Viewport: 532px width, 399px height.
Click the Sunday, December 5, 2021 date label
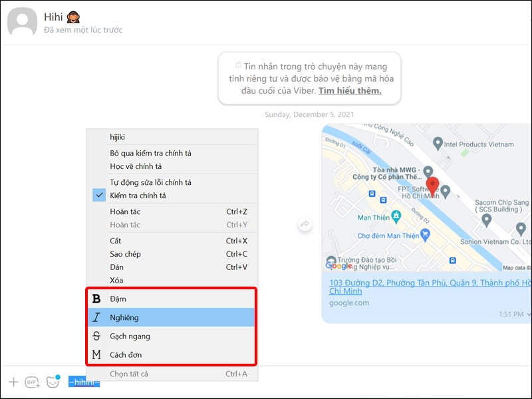(309, 114)
